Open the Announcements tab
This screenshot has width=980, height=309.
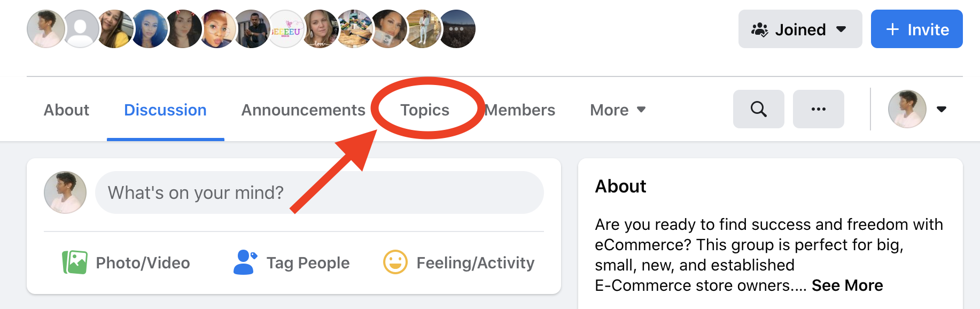tap(303, 110)
